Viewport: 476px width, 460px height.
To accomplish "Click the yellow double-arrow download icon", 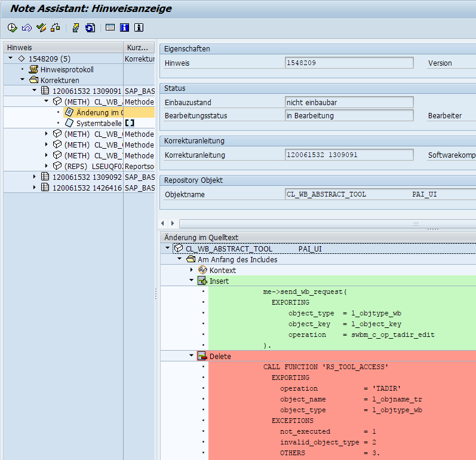I will pyautogui.click(x=76, y=27).
